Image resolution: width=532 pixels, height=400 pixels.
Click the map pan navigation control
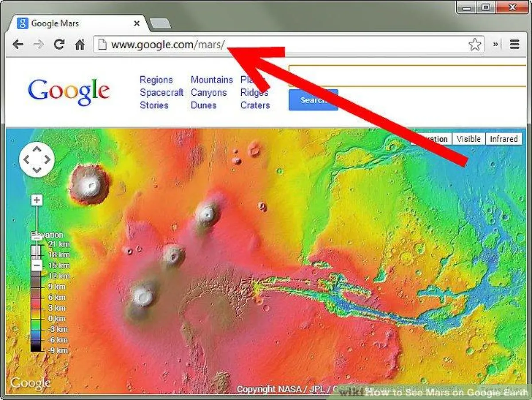pos(37,160)
